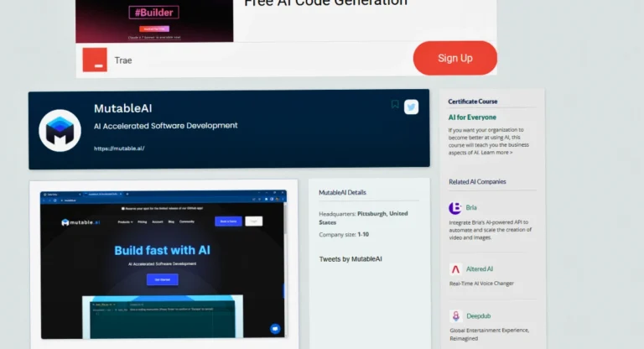Viewport: 644px width, 349px height.
Task: Bookmark MutableAI with the bookmark icon
Action: 395,104
